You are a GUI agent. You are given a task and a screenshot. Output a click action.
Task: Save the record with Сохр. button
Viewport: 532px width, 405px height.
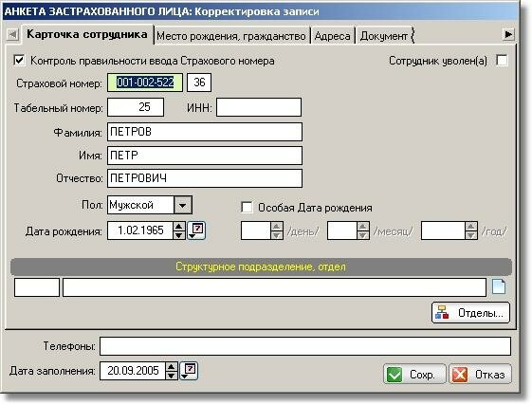pos(414,374)
